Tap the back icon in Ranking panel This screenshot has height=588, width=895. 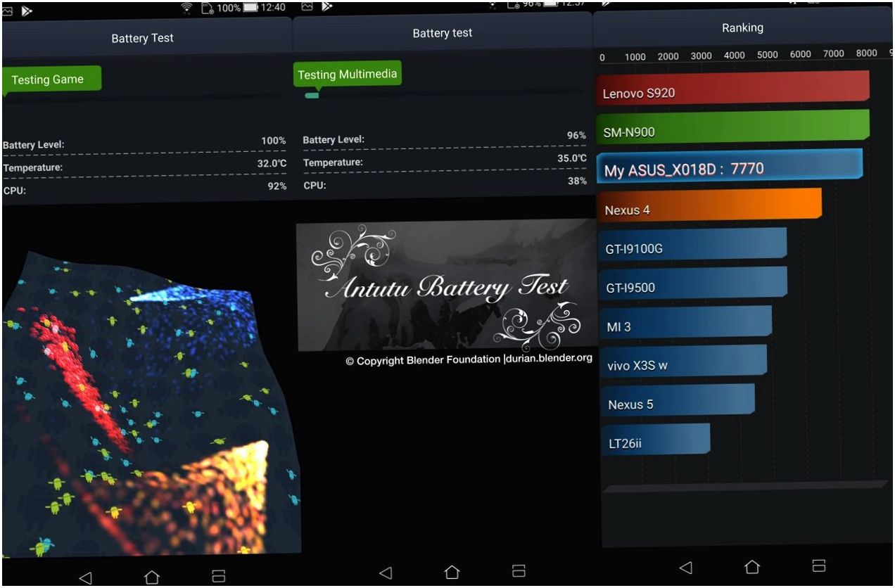pyautogui.click(x=686, y=568)
